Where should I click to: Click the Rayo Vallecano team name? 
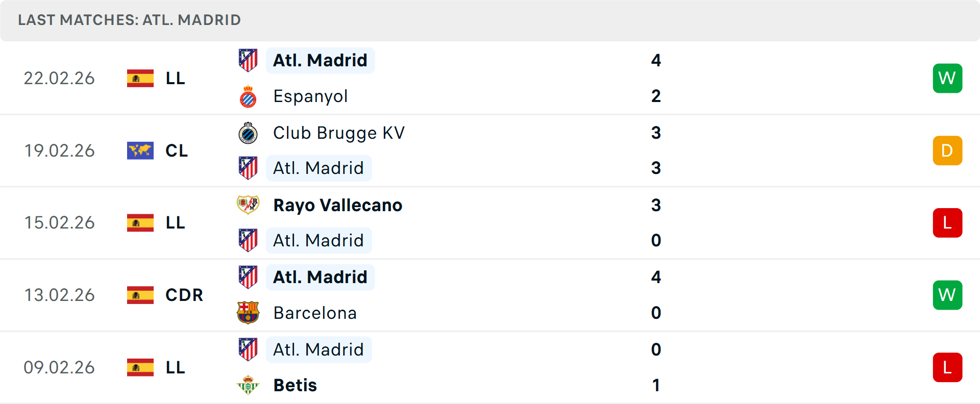tap(337, 205)
